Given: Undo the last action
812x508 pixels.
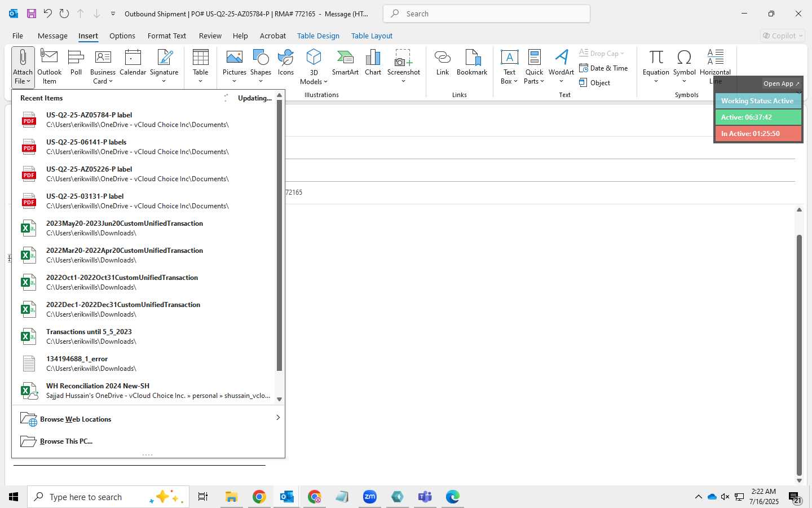Looking at the screenshot, I should tap(48, 14).
